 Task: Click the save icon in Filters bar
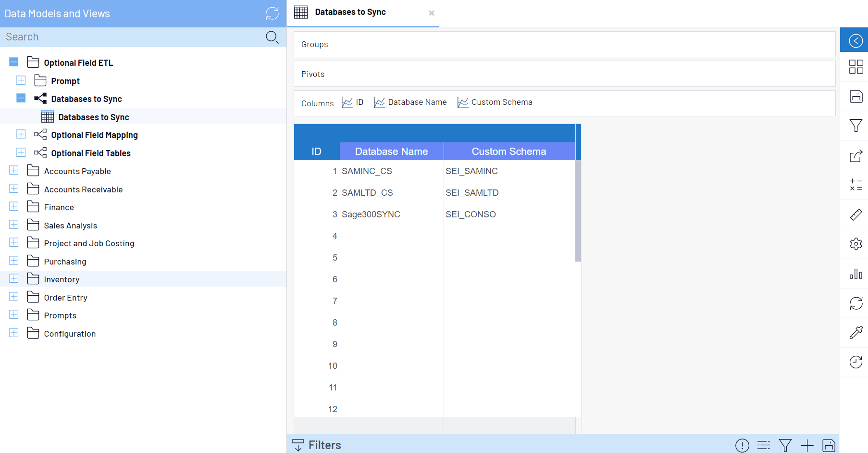click(x=829, y=445)
